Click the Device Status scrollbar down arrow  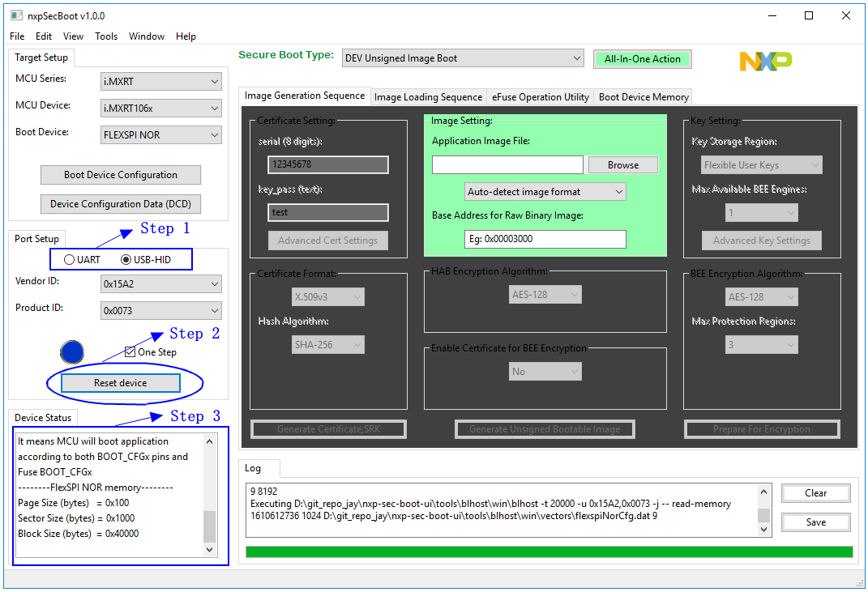[209, 549]
